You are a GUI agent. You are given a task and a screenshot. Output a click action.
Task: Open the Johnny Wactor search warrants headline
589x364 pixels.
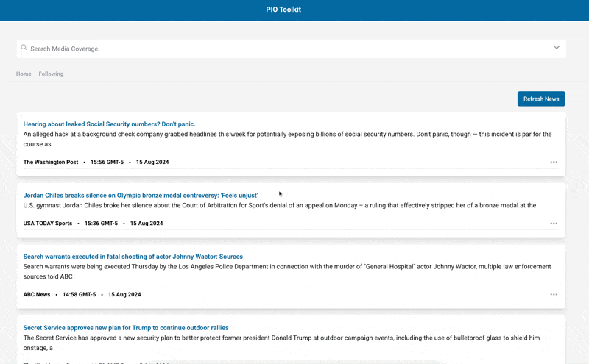[x=133, y=257]
